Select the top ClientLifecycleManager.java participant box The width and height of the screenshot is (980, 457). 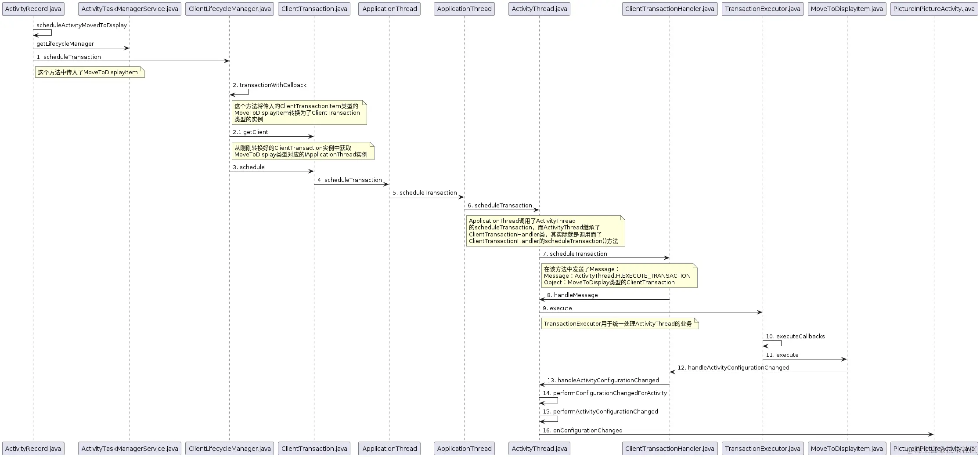pos(230,9)
